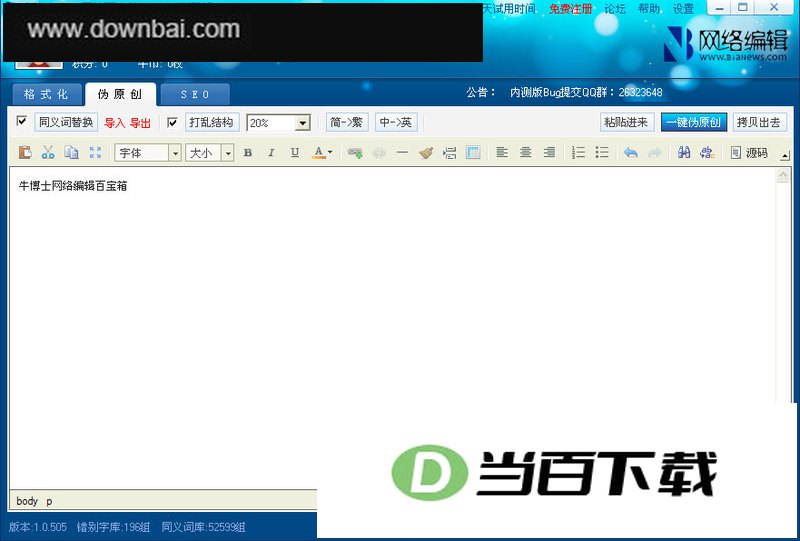Click the font color A icon

coord(318,153)
